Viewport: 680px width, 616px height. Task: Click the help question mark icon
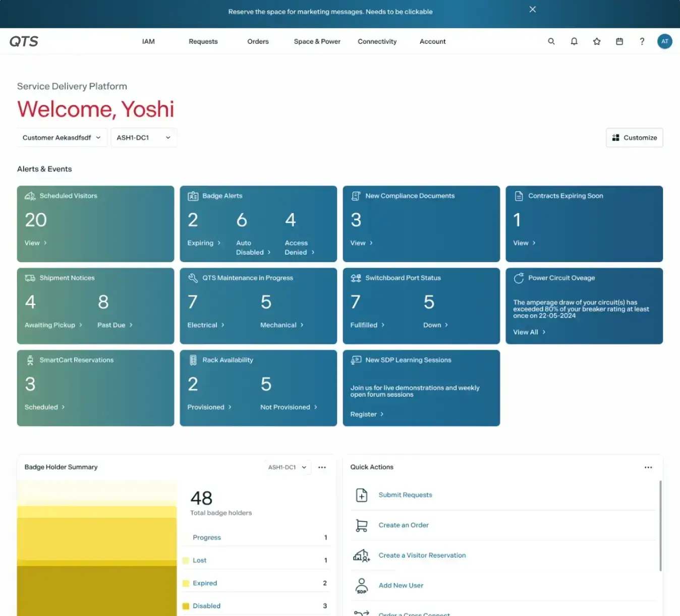click(x=642, y=41)
